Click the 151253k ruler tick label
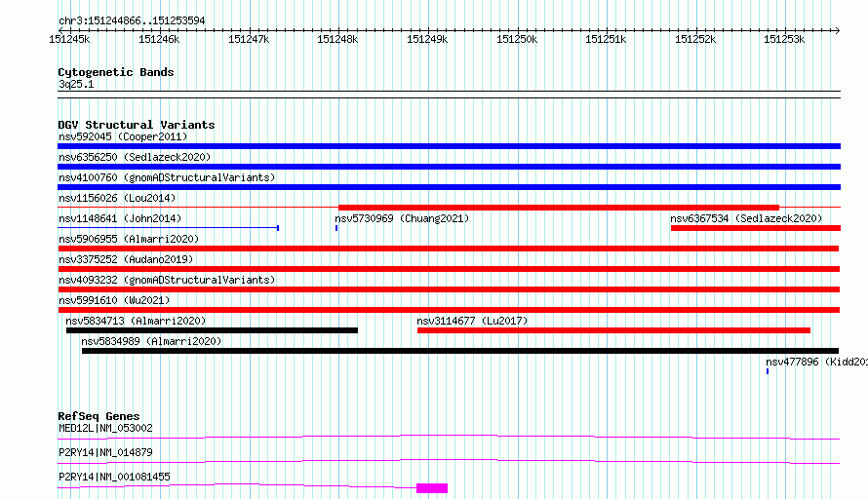Viewport: 868px width, 499px height. coord(784,39)
